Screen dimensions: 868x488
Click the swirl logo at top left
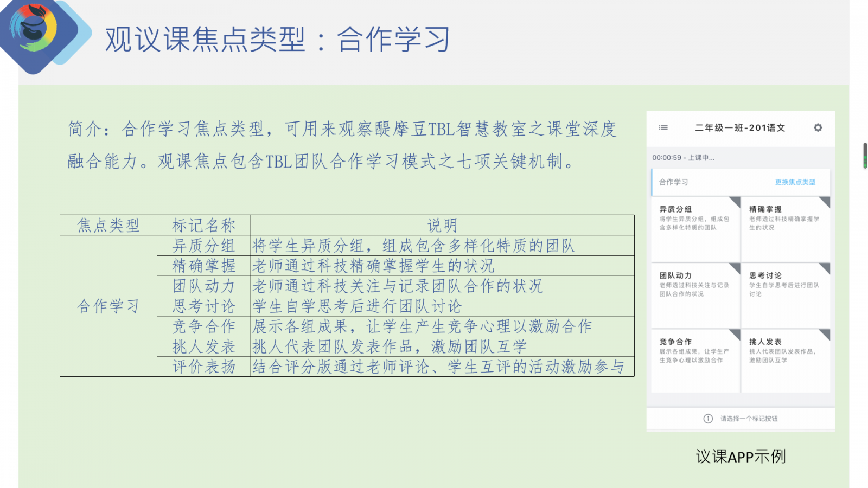[x=34, y=30]
